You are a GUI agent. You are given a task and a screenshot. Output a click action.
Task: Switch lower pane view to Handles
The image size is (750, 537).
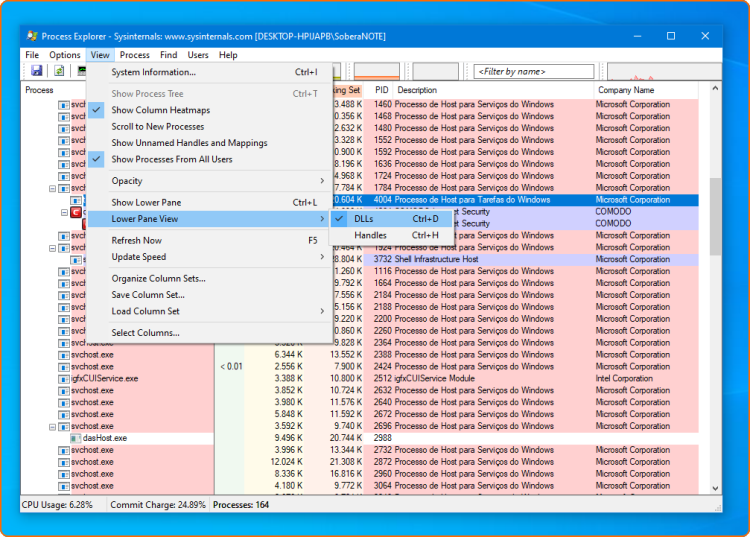click(x=391, y=235)
